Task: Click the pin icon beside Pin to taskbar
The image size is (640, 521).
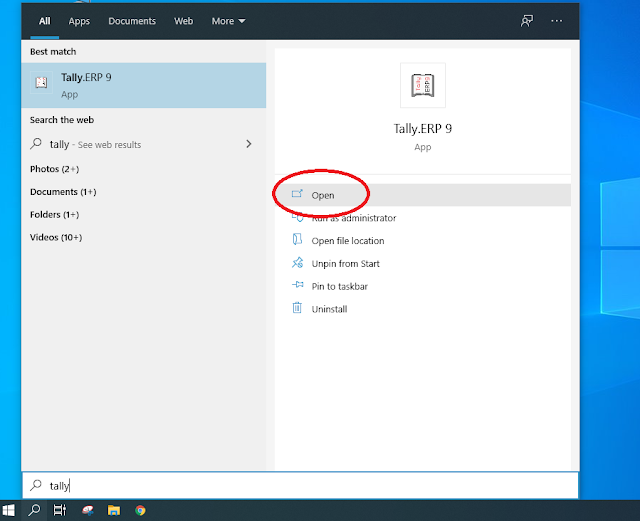Action: 298,285
